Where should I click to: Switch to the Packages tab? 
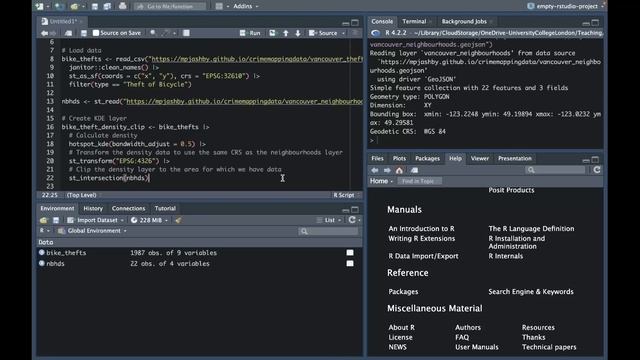[427, 158]
